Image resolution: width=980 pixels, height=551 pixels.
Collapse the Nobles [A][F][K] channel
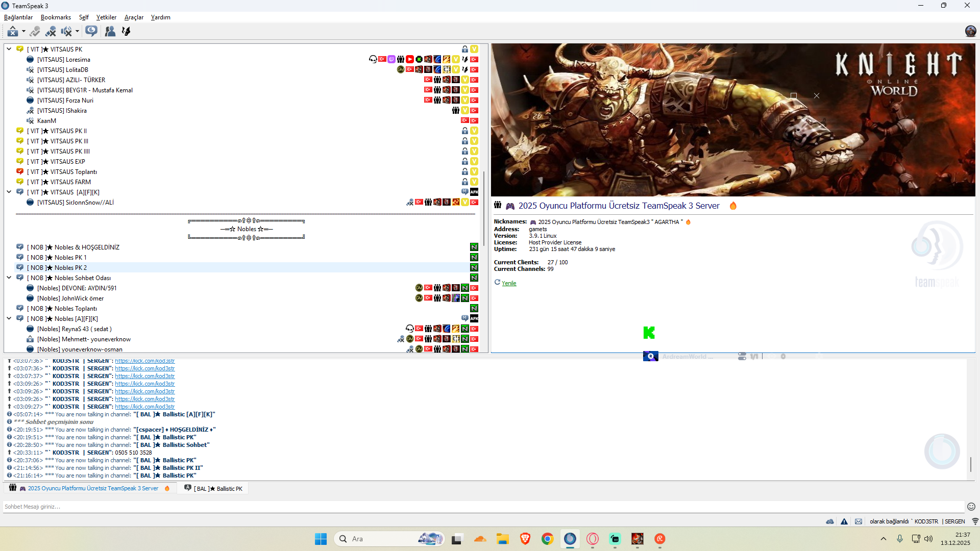9,319
